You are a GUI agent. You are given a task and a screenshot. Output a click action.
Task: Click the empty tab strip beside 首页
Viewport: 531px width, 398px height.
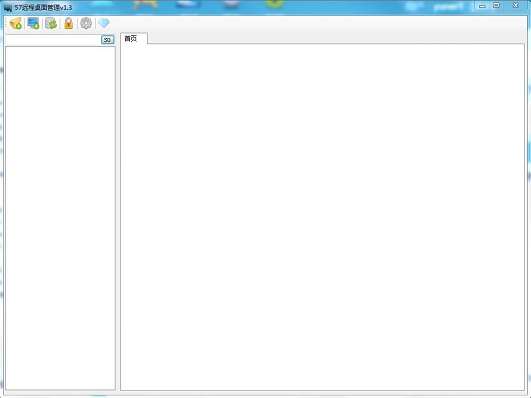tap(335, 38)
